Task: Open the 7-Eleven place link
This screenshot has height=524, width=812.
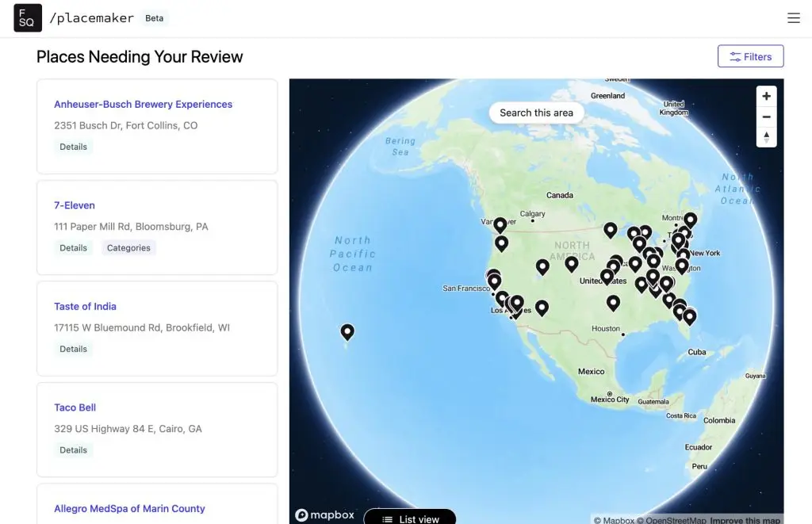Action: [x=75, y=205]
